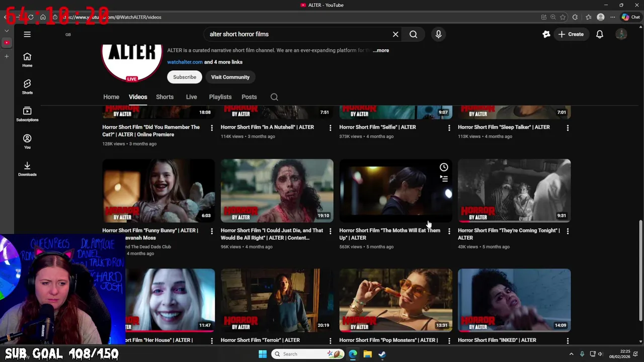644x362 pixels.
Task: Play the "Funny Bunny" thumbnail
Action: [x=158, y=191]
